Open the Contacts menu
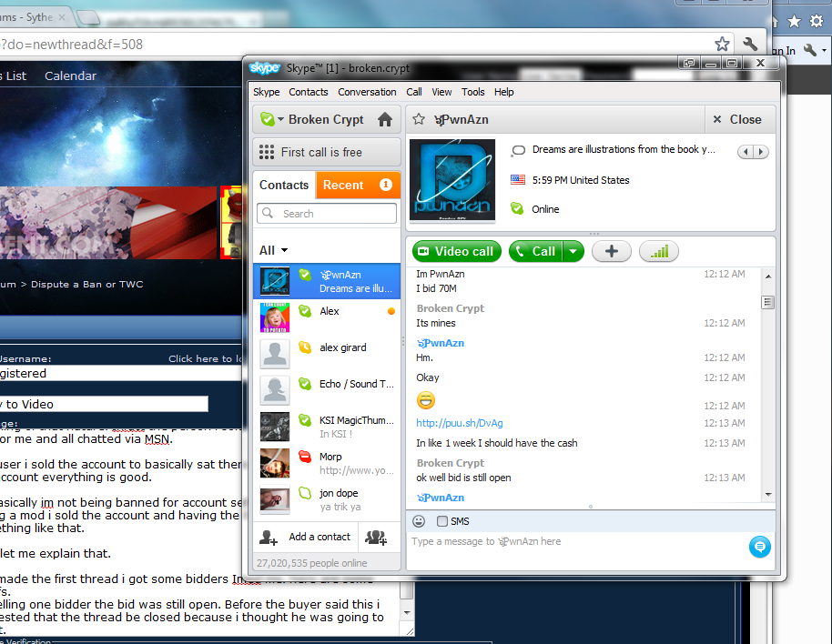This screenshot has width=832, height=644. (309, 92)
